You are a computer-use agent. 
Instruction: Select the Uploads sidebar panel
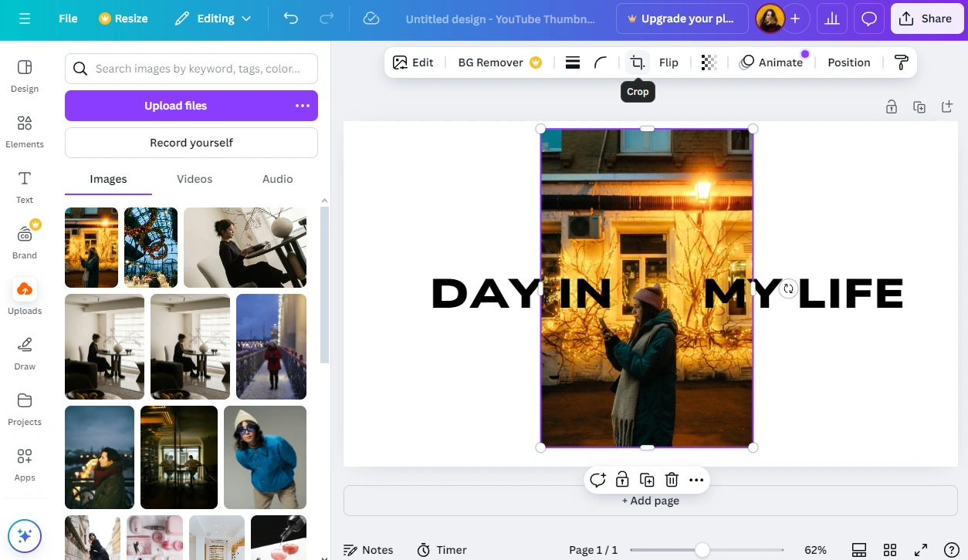coord(25,299)
